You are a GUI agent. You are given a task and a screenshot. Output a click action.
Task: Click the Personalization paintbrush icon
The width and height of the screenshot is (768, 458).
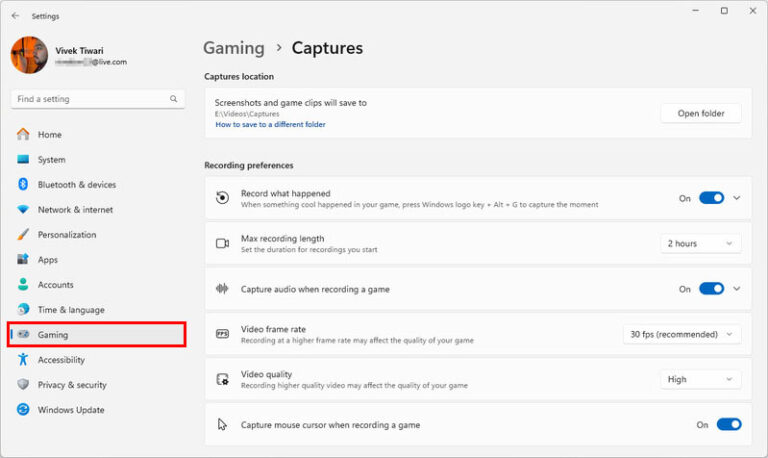23,235
